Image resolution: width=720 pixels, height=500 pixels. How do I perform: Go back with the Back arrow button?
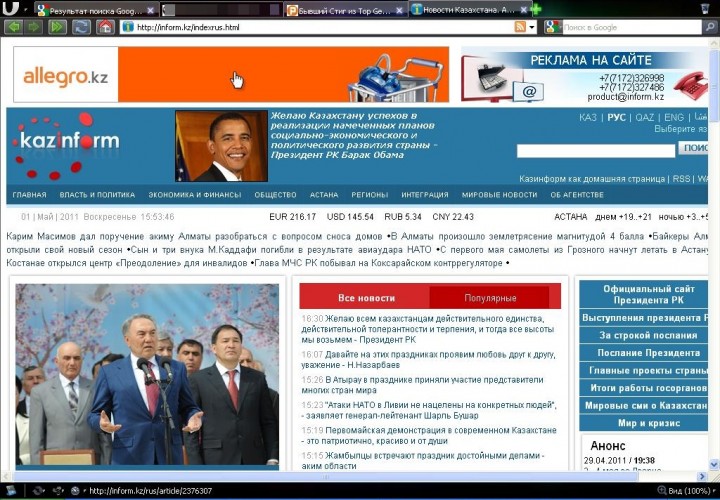(14, 27)
